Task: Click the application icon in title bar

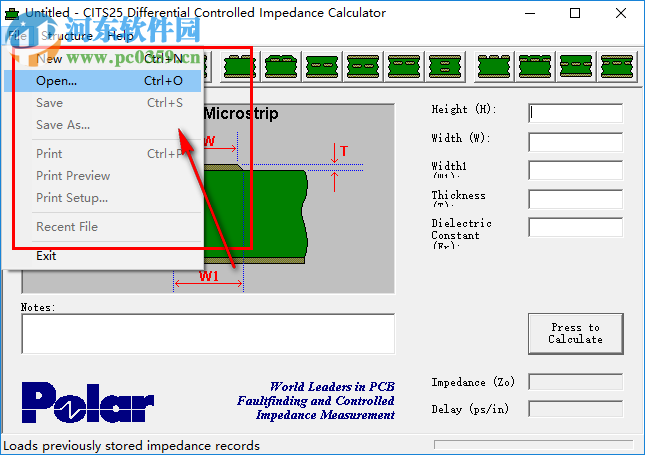Action: coord(12,14)
